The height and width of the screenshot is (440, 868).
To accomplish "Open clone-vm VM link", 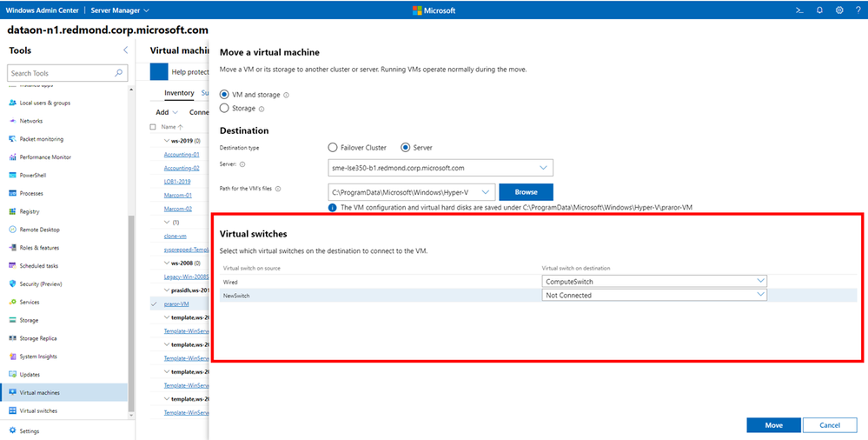I will (x=175, y=236).
